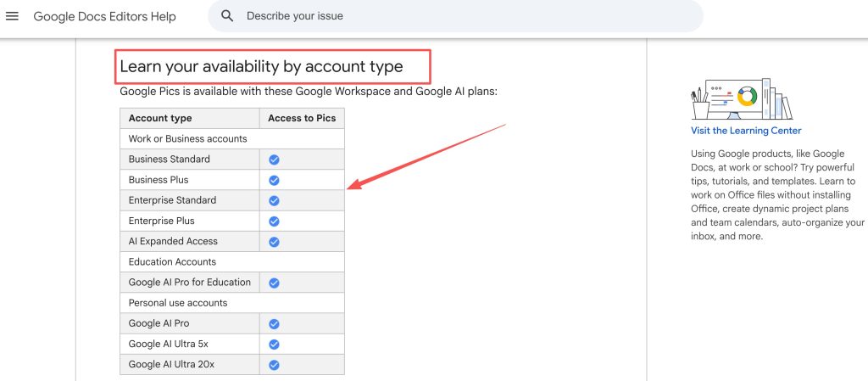Click the search magnifier icon
The height and width of the screenshot is (381, 868).
[x=227, y=16]
